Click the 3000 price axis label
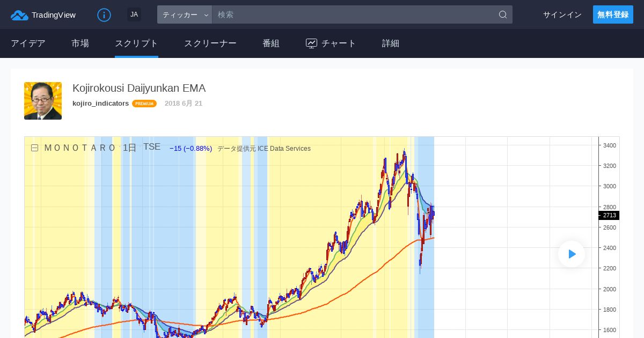Screen dimensions: 644x338 click(x=610, y=186)
